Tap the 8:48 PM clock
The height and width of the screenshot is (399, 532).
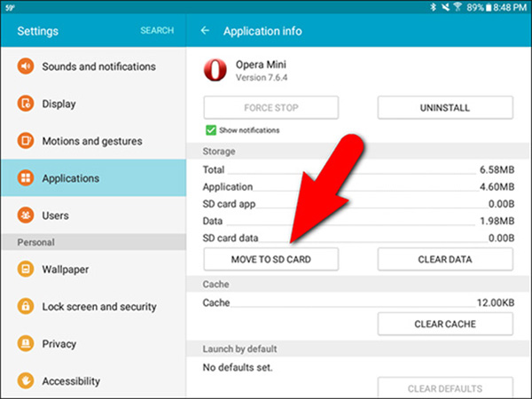coord(510,7)
